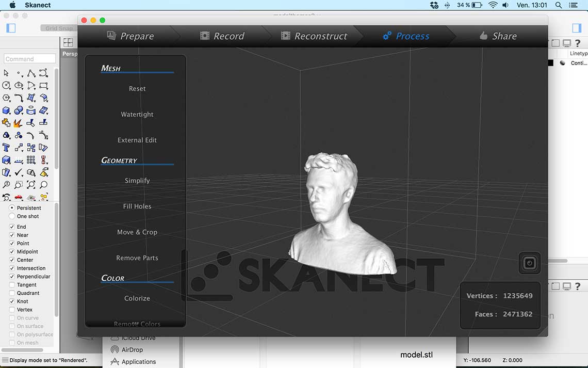
Task: Select Persistent osnap radio button
Action: 12,208
